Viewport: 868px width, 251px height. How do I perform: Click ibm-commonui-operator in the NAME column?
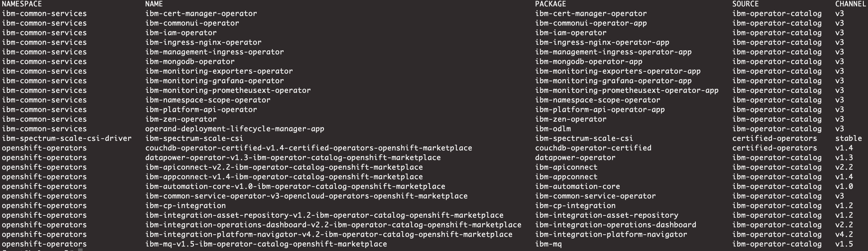point(192,23)
